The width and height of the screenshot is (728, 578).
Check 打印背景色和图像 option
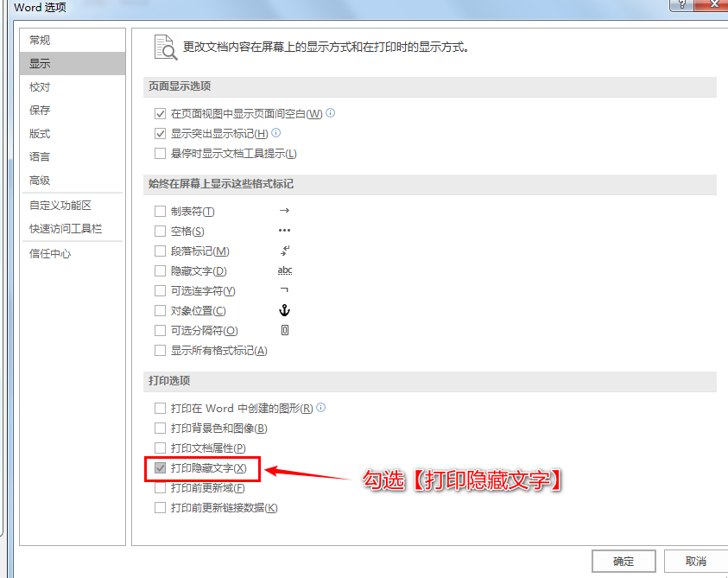coord(160,428)
